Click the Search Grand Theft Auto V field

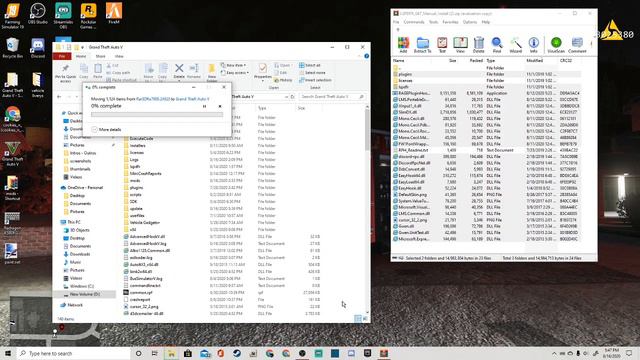[332, 97]
